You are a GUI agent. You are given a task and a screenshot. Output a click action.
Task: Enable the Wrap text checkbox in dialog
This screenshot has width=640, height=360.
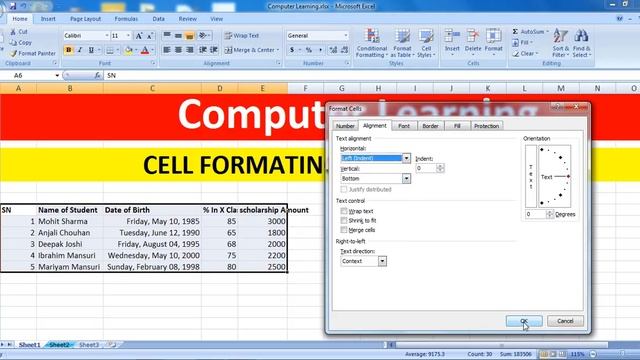(x=344, y=211)
